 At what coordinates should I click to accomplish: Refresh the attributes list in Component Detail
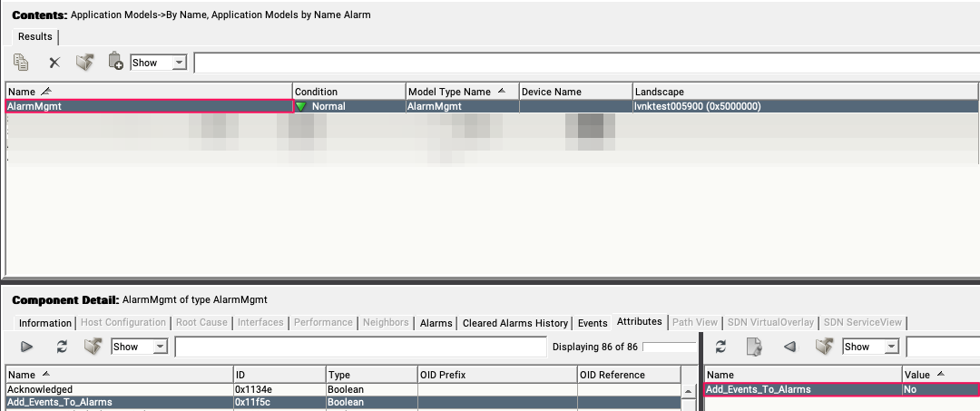coord(62,347)
